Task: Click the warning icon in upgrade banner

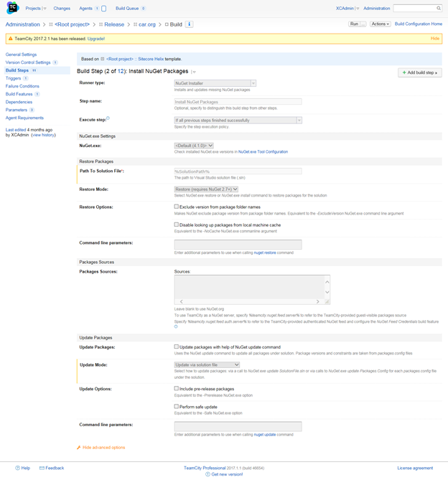Action: [x=10, y=39]
